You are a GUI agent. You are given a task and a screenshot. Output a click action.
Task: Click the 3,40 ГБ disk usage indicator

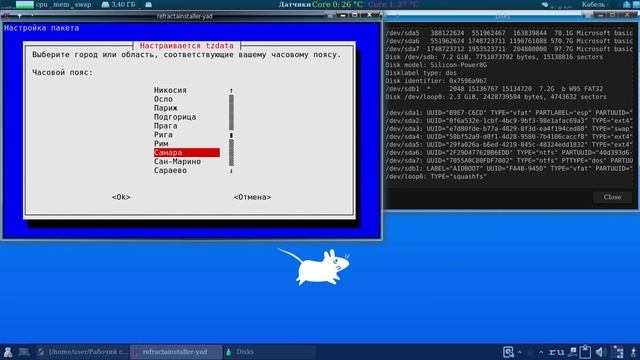pyautogui.click(x=119, y=4)
